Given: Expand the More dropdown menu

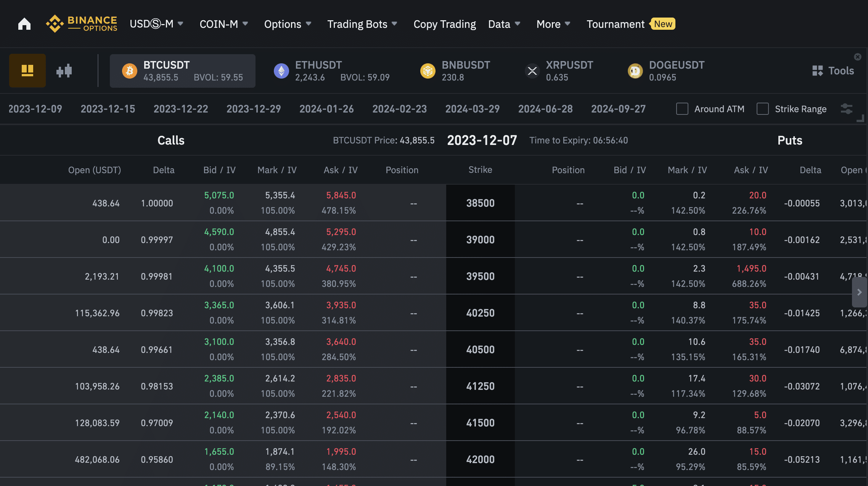Looking at the screenshot, I should [553, 24].
